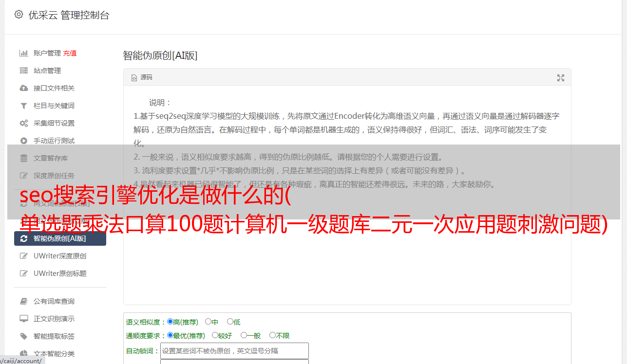Select 通顺度要求 一般 radio

[x=244, y=335]
